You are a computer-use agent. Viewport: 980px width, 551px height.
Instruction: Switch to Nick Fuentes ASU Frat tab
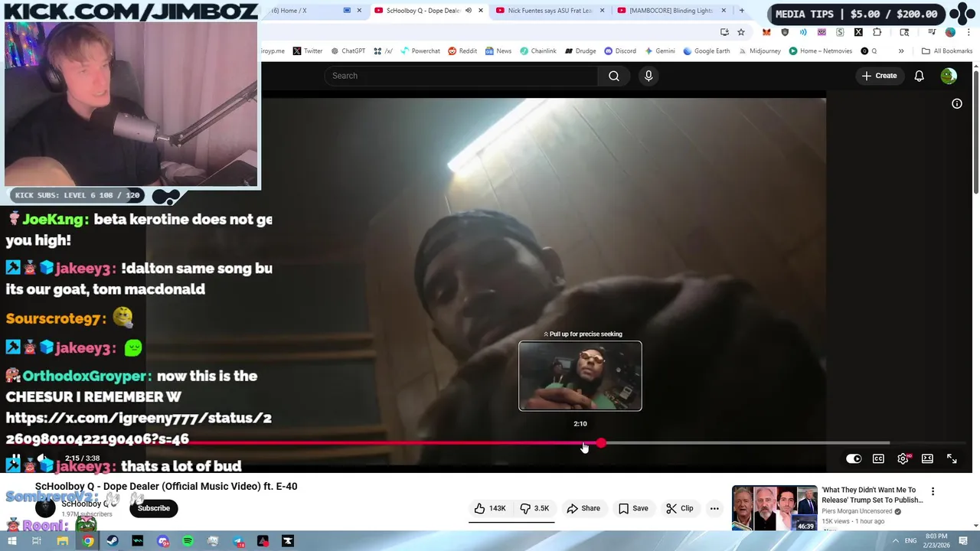coord(550,11)
